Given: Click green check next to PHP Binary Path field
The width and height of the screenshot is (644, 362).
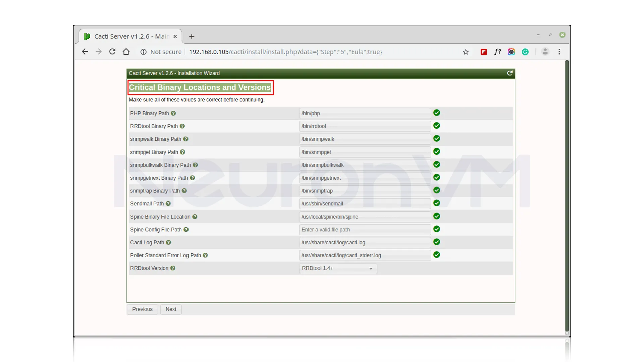Looking at the screenshot, I should point(437,113).
